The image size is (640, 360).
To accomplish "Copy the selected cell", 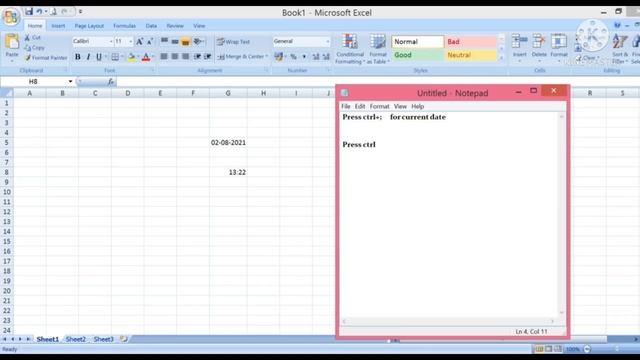I will pyautogui.click(x=35, y=48).
